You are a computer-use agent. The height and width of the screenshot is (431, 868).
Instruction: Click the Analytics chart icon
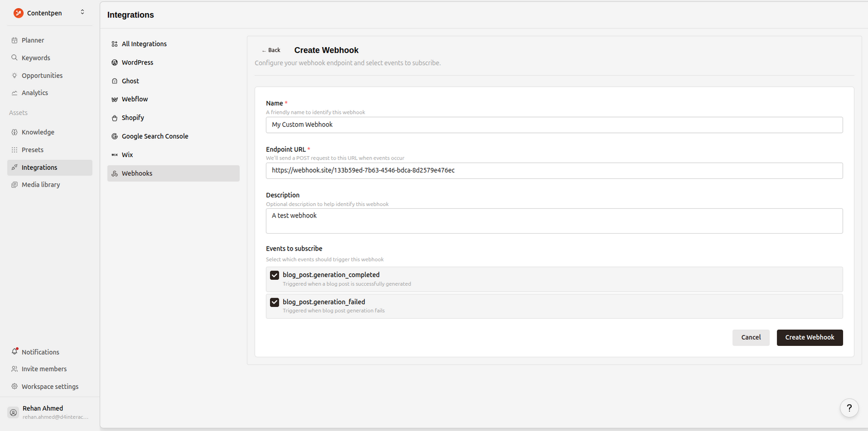coord(15,93)
